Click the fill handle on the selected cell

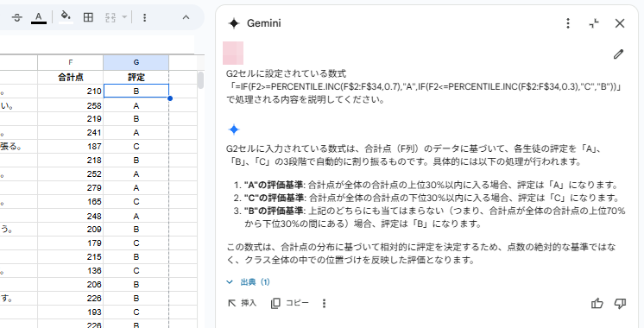(169, 98)
